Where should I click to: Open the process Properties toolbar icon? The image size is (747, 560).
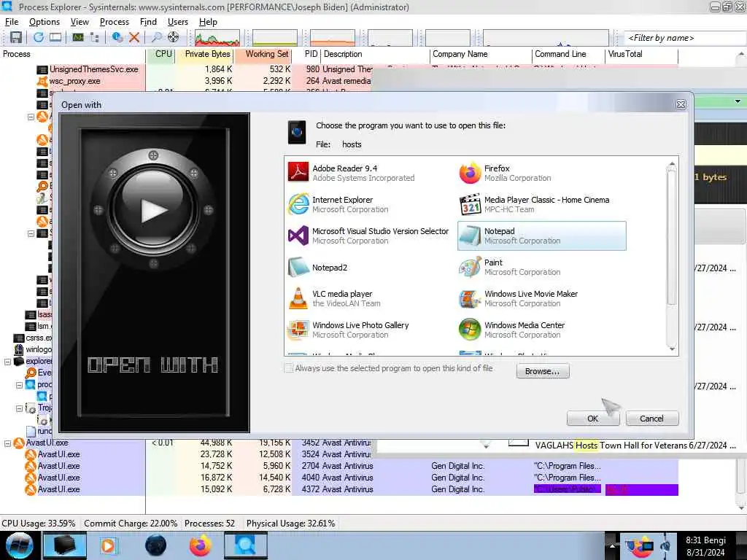(x=117, y=37)
